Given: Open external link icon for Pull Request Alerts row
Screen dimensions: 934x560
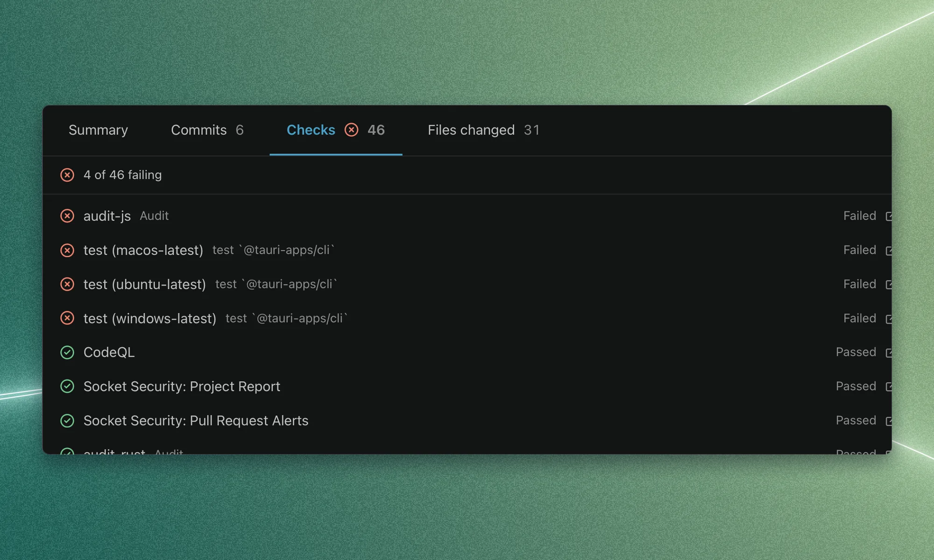Looking at the screenshot, I should click(889, 421).
